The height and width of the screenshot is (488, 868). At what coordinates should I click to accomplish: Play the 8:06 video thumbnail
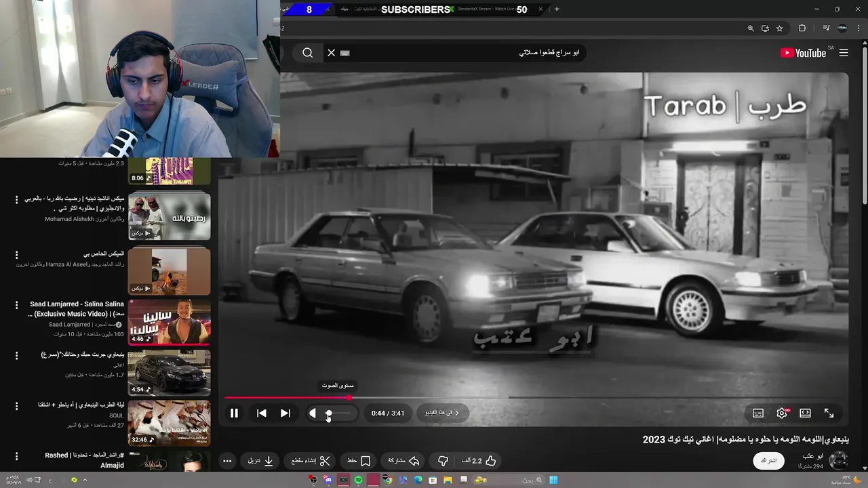click(170, 171)
